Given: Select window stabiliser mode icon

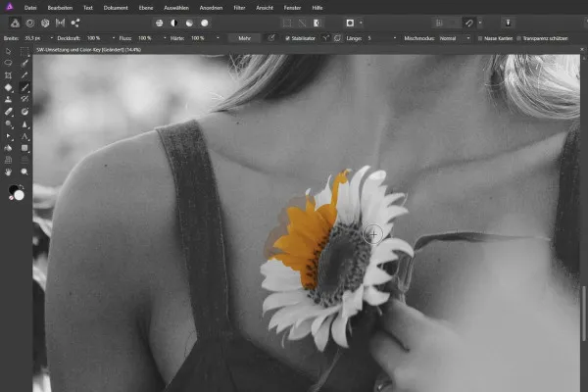Looking at the screenshot, I should [x=337, y=38].
